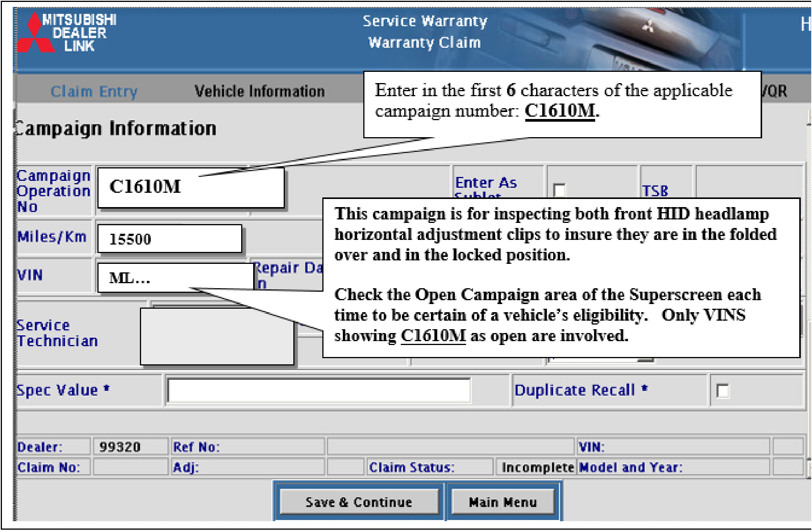Click the Campaign Operation No field
812x532 pixels.
click(x=191, y=187)
